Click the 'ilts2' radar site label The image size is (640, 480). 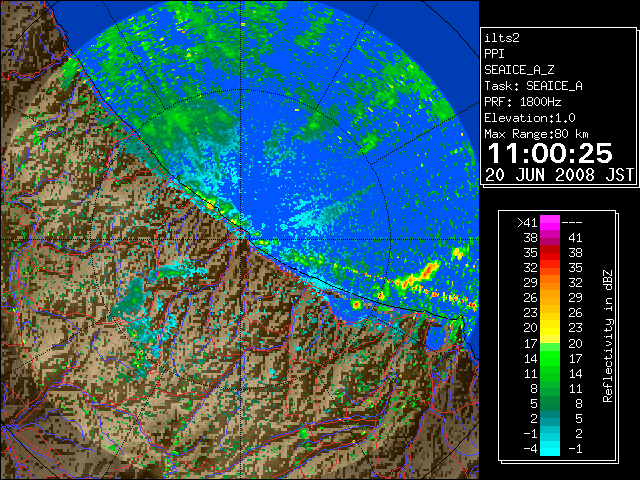coord(502,38)
